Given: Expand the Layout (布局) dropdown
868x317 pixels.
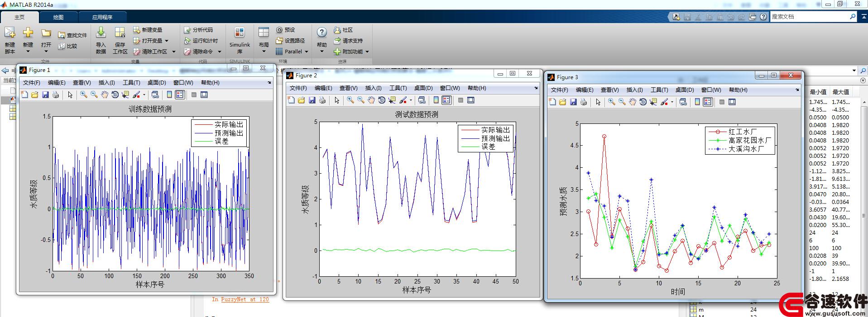Looking at the screenshot, I should 264,52.
